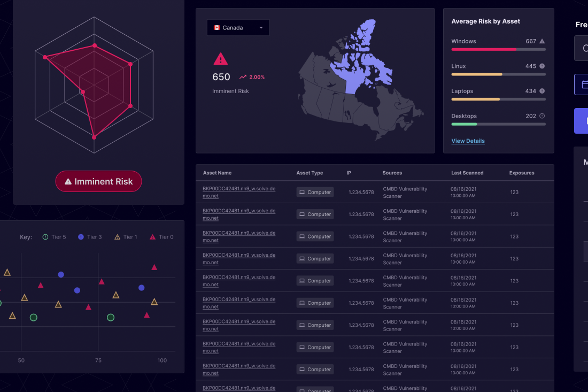The height and width of the screenshot is (392, 588).
Task: Toggle the Tier 1 legend key
Action: coord(126,237)
